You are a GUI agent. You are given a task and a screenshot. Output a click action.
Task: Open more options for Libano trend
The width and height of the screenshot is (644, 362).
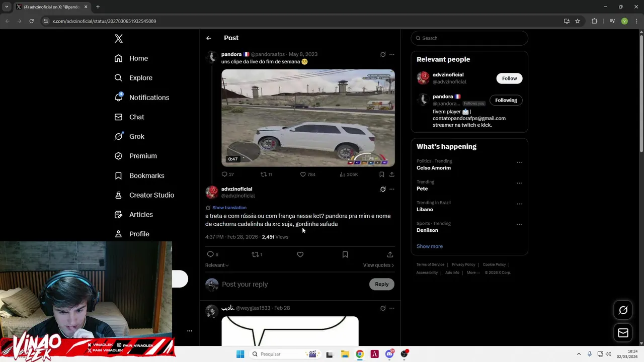tap(519, 204)
